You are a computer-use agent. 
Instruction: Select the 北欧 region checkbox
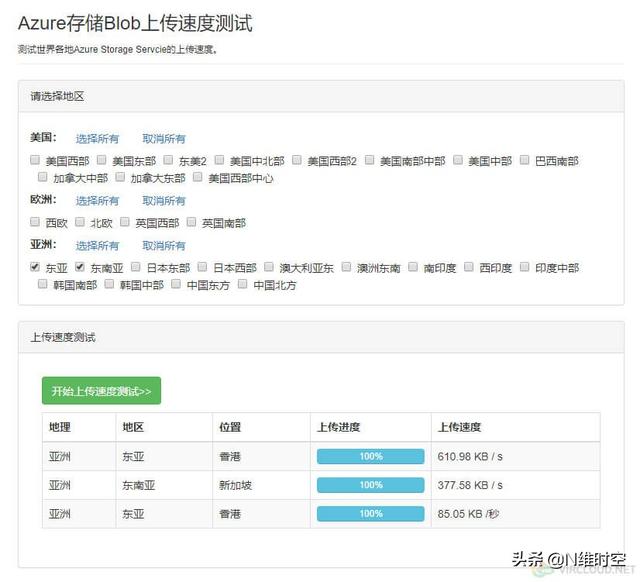point(80,222)
